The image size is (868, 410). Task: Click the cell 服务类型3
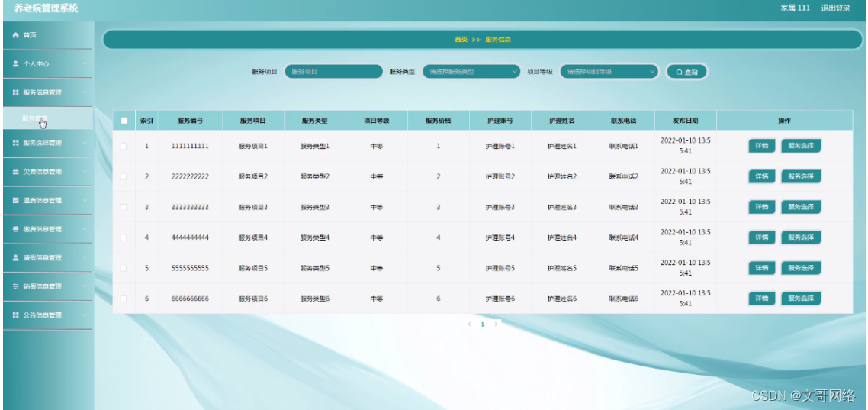pos(315,207)
